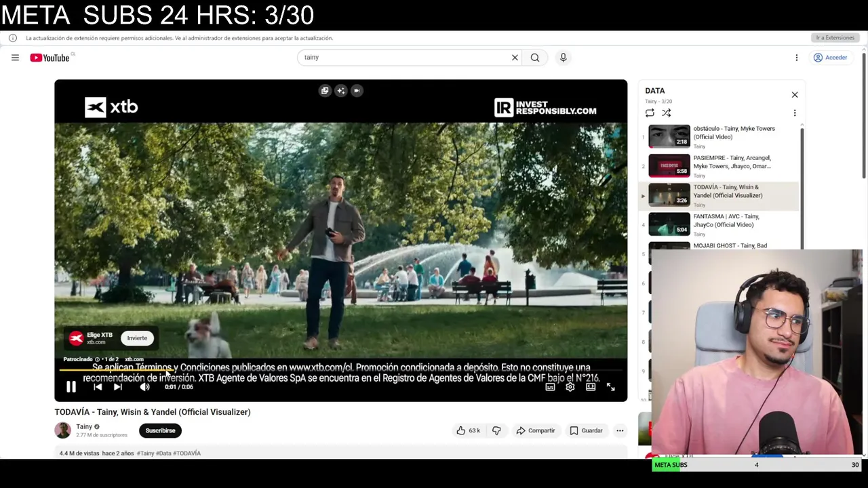Play 'PASIEMPRE - Tainy, Arcangel' playlist item
Viewport: 868px width, 488px height.
coord(719,166)
